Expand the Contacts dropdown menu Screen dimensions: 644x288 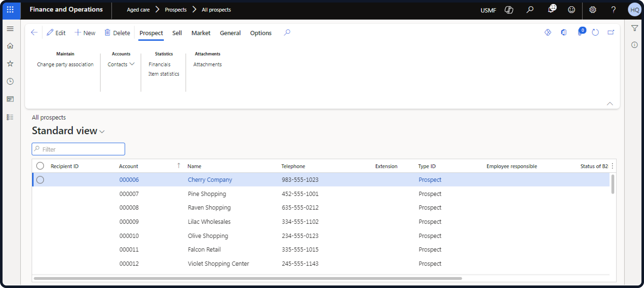click(x=121, y=64)
